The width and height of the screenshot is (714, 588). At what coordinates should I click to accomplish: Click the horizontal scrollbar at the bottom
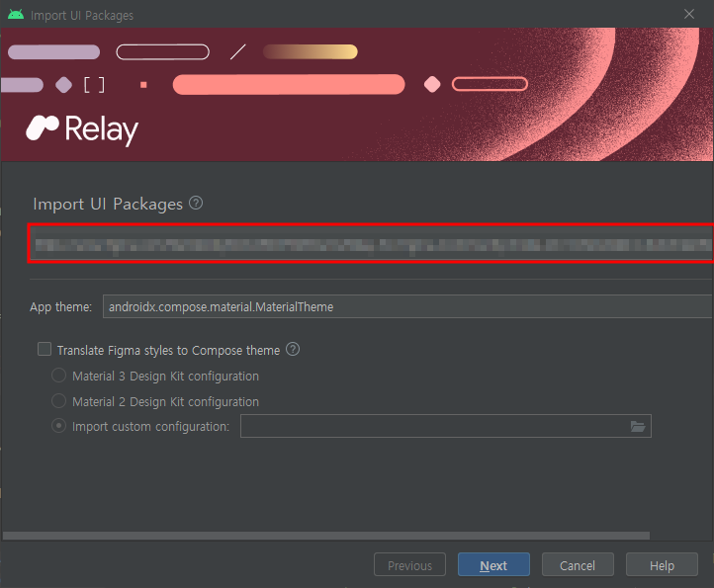coord(326,536)
